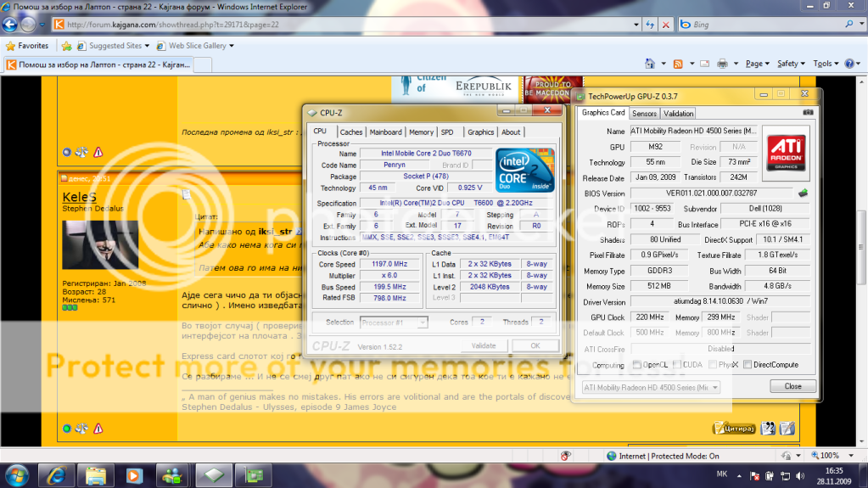This screenshot has width=868, height=488.
Task: Click the RSS feeds icon in IE toolbar
Action: pyautogui.click(x=678, y=64)
